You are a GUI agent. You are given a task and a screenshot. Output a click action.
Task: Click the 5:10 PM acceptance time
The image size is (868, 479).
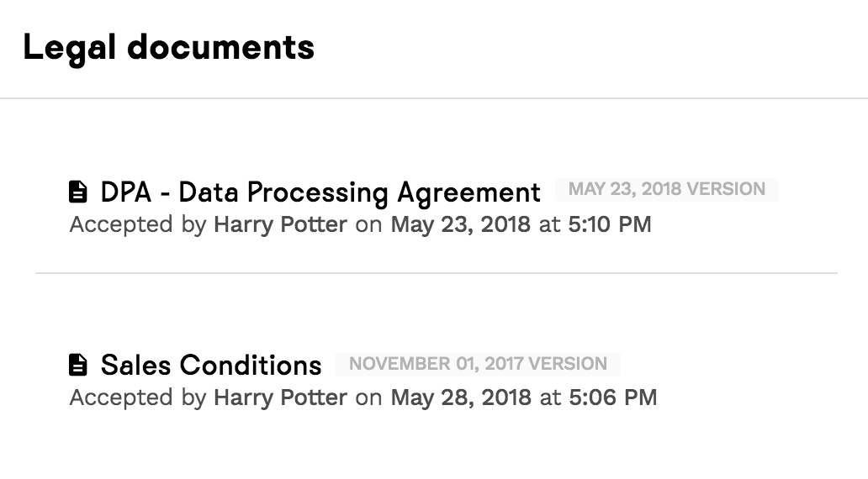[610, 224]
